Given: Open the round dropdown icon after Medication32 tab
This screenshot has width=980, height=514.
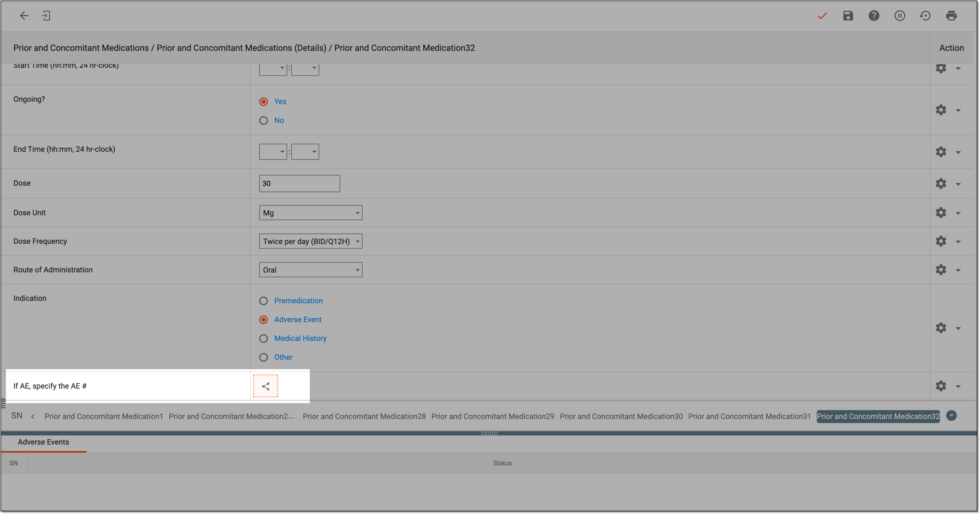Looking at the screenshot, I should (951, 416).
